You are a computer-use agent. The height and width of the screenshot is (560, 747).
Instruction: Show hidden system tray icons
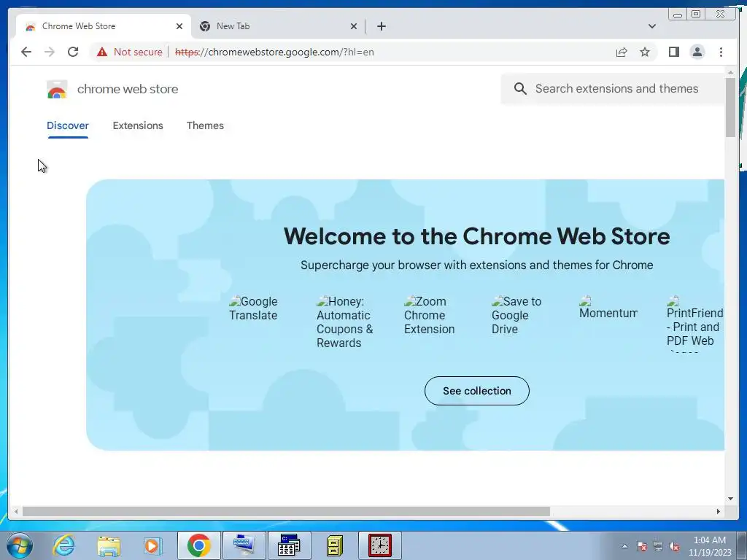click(x=624, y=546)
